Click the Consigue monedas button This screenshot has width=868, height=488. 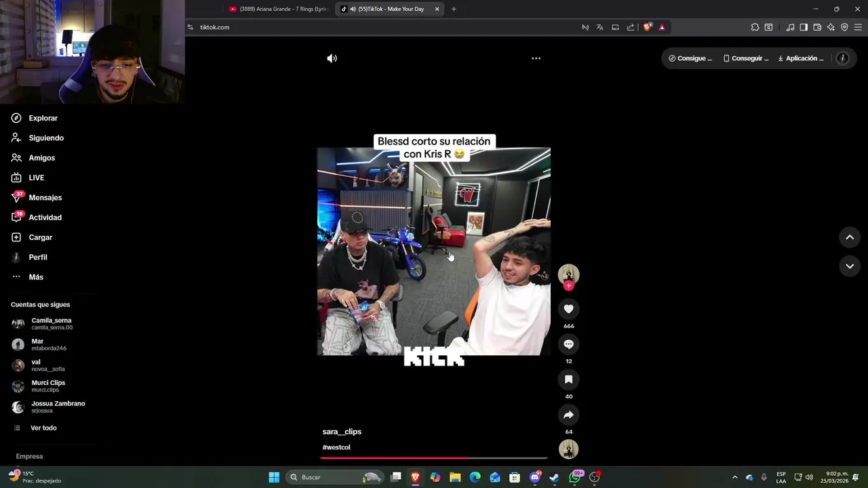(690, 58)
